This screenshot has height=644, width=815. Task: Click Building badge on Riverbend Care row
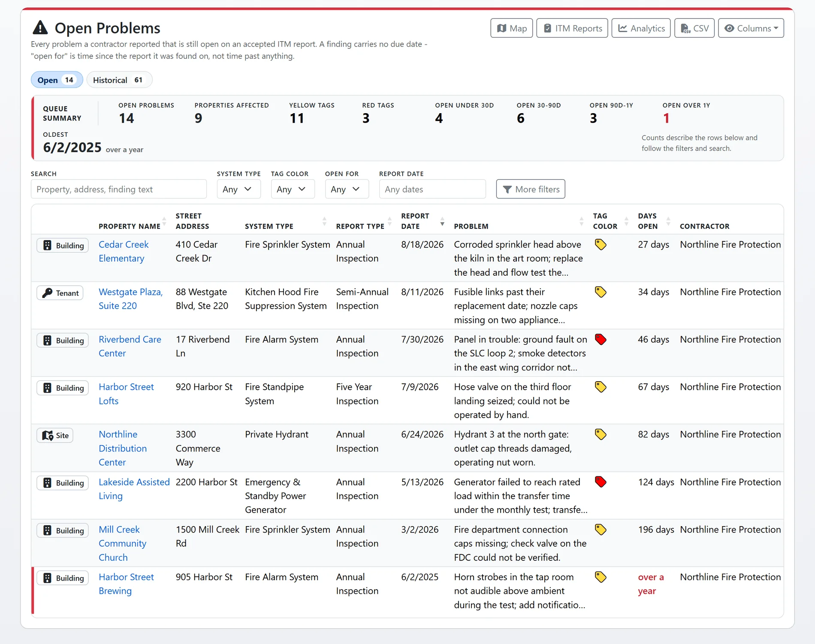tap(63, 340)
